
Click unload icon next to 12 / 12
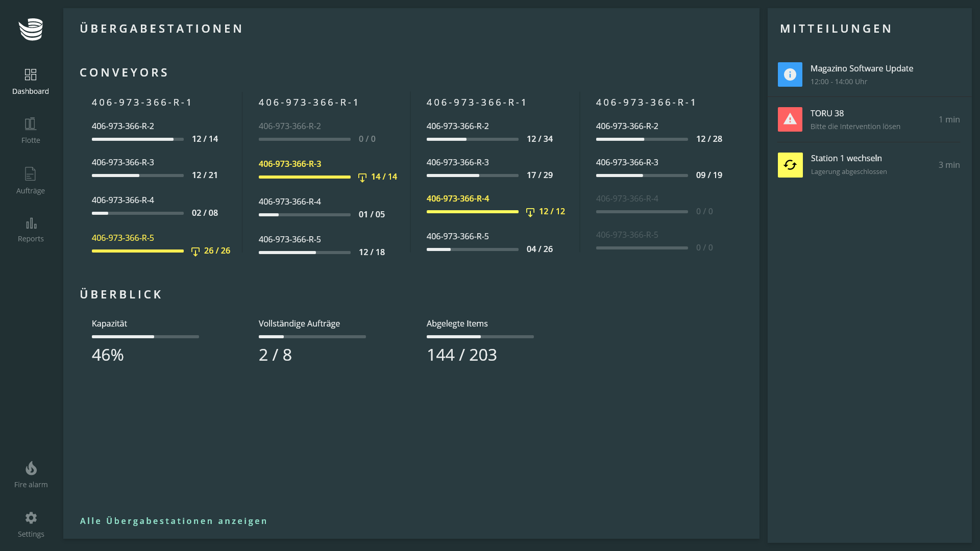pos(530,212)
